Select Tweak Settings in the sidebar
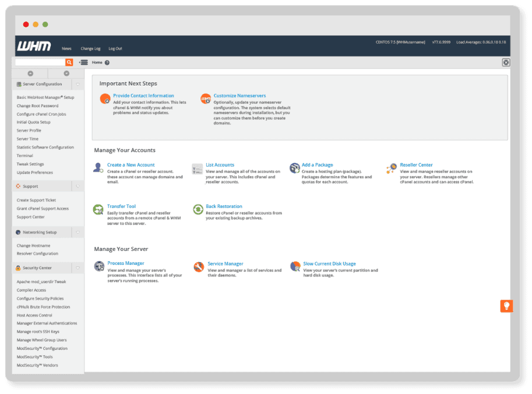 [x=30, y=164]
